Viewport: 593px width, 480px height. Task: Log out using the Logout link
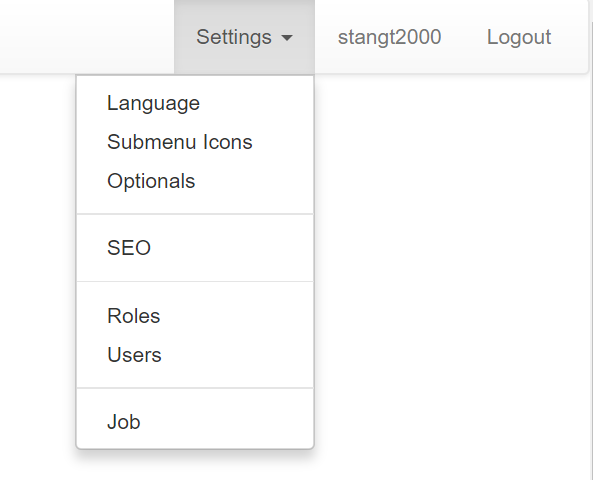click(518, 37)
